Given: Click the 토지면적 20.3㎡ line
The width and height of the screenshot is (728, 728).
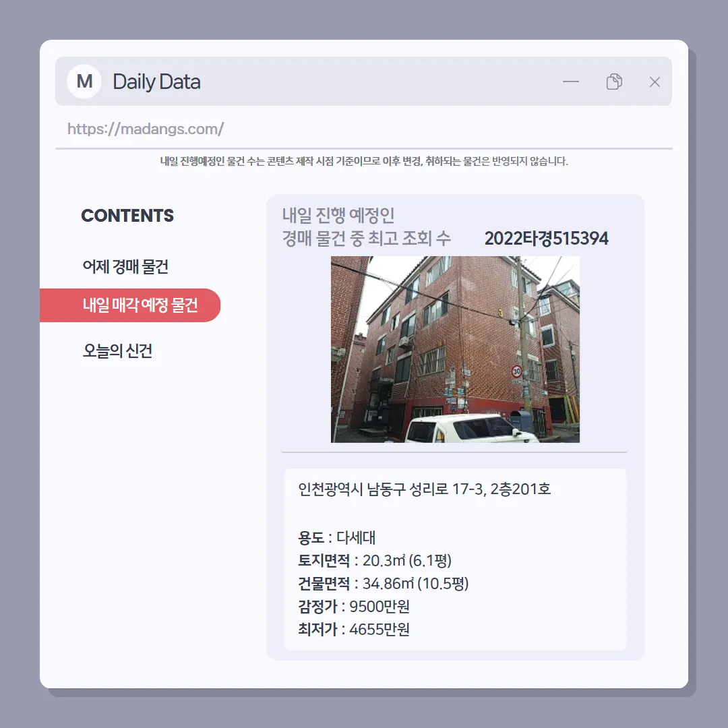Looking at the screenshot, I should [x=375, y=560].
